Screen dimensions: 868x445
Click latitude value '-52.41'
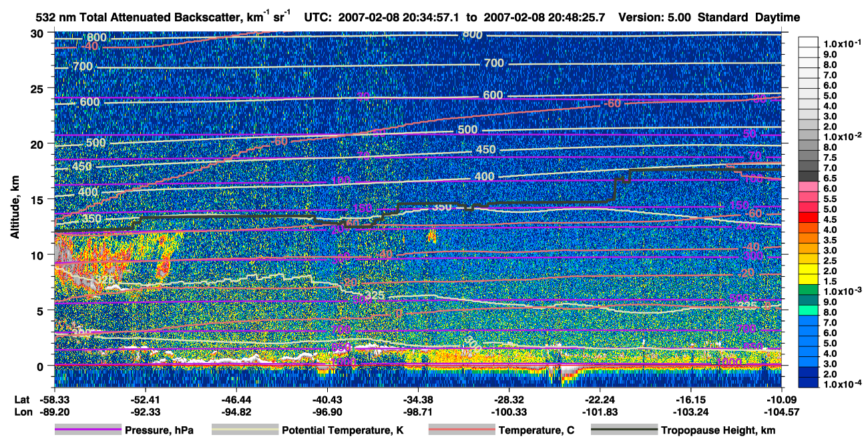[x=145, y=400]
